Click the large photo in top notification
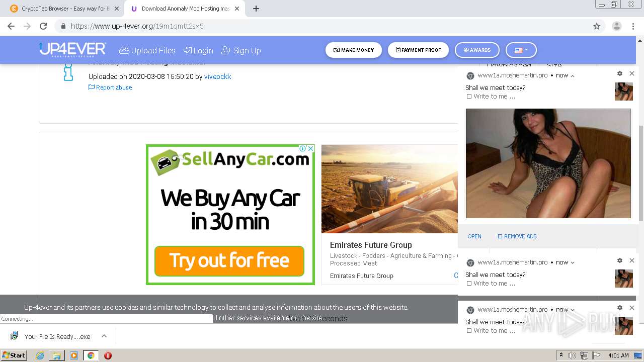 tap(548, 163)
